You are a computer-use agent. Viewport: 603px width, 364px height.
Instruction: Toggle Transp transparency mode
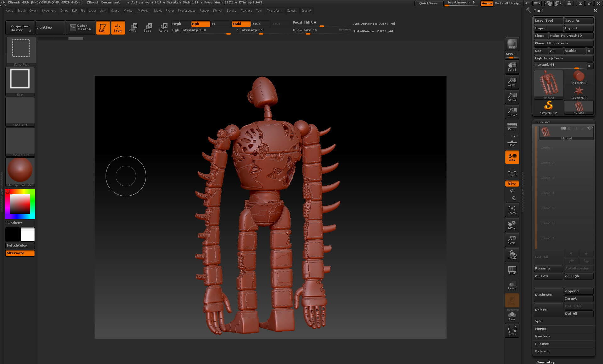(x=512, y=285)
